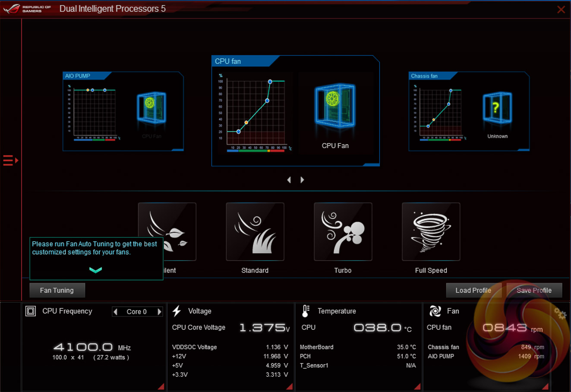Set fans to Full Speed tornado icon
The width and height of the screenshot is (571, 392).
point(431,232)
